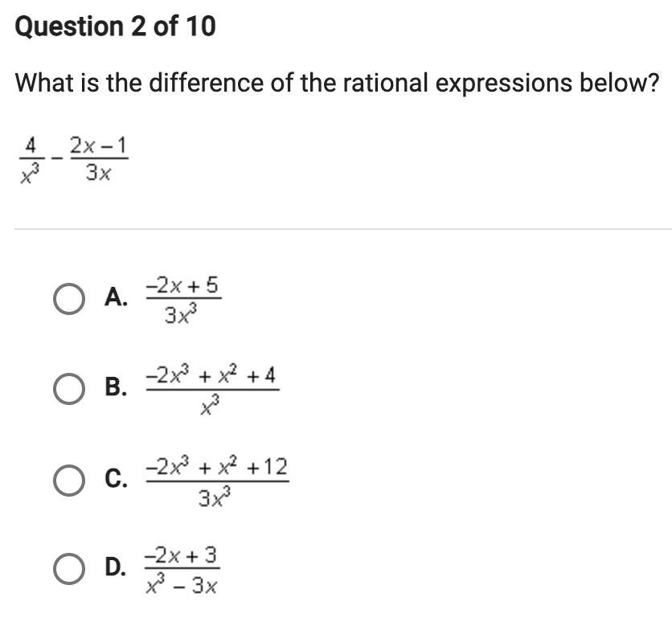Image resolution: width=672 pixels, height=622 pixels.
Task: Click the letter label B.
Action: [x=116, y=387]
